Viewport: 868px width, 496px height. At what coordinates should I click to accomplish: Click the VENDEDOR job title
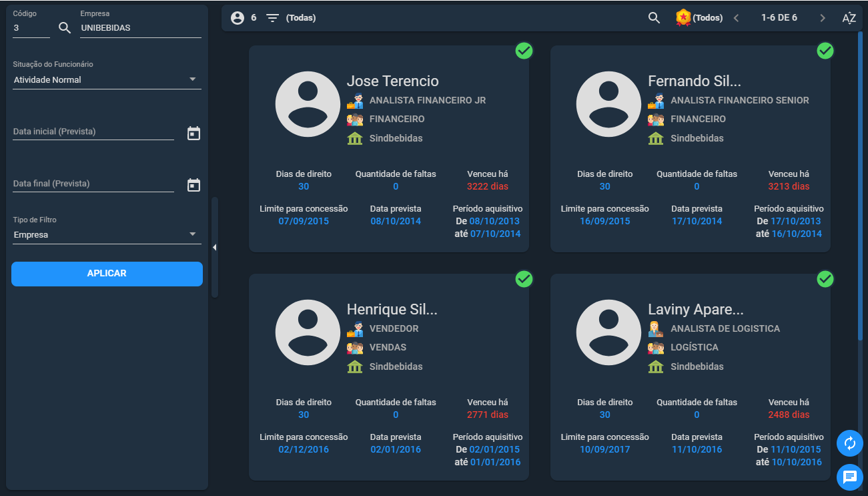click(394, 328)
